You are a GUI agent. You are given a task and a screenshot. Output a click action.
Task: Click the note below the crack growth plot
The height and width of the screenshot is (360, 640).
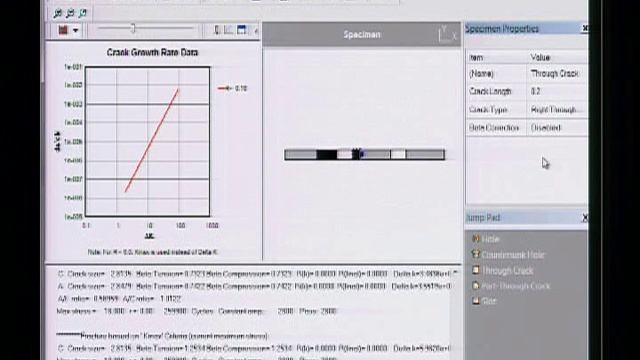(x=153, y=252)
